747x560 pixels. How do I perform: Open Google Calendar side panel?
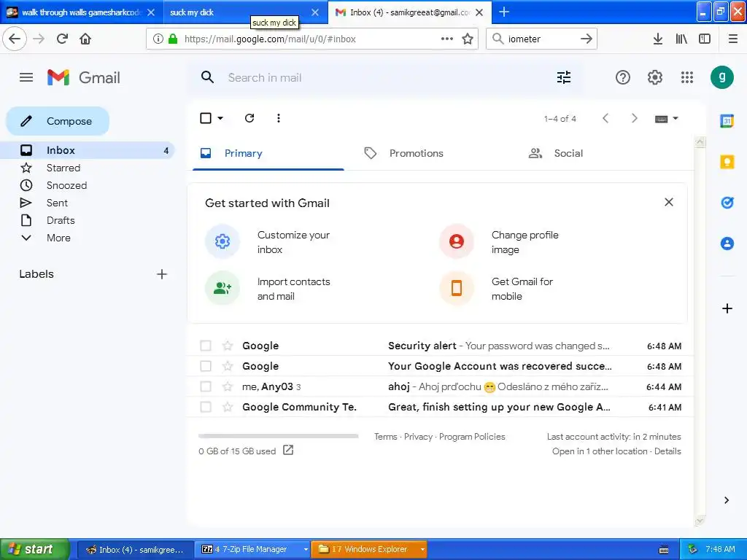click(727, 121)
